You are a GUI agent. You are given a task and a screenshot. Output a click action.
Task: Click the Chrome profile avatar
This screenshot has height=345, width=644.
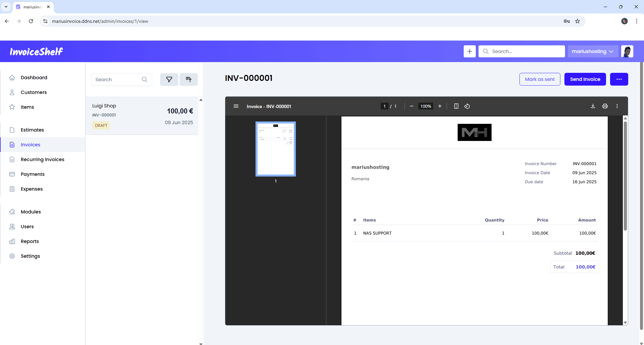click(625, 21)
